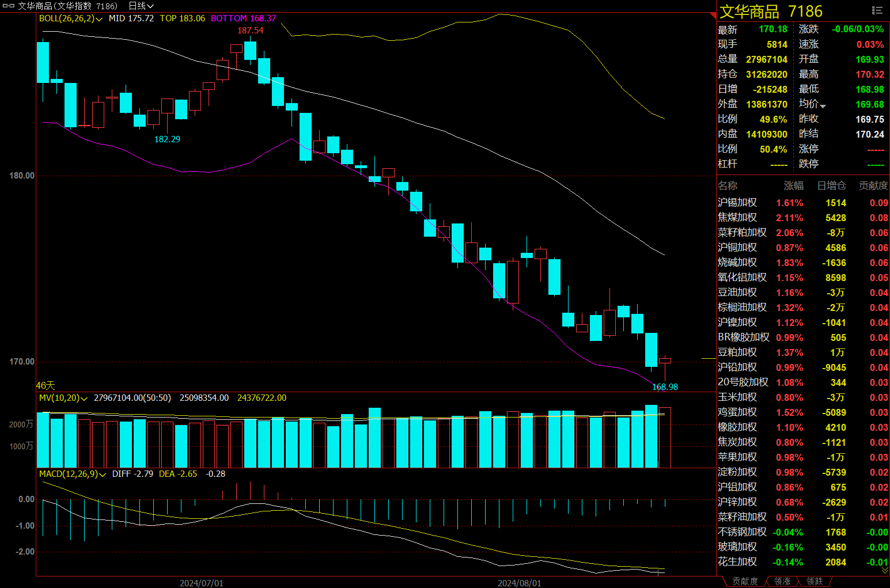Click the 昨结 value 170.24
This screenshot has height=588, width=890.
tap(870, 134)
